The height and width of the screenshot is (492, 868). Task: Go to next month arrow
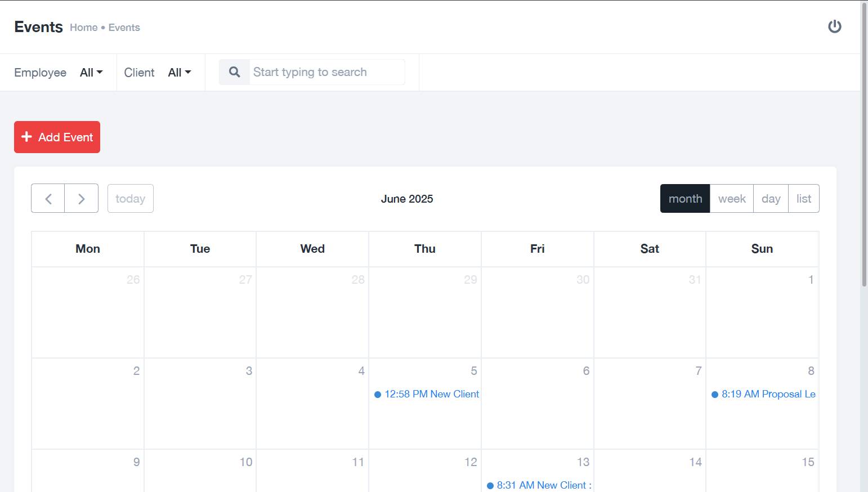pyautogui.click(x=82, y=198)
